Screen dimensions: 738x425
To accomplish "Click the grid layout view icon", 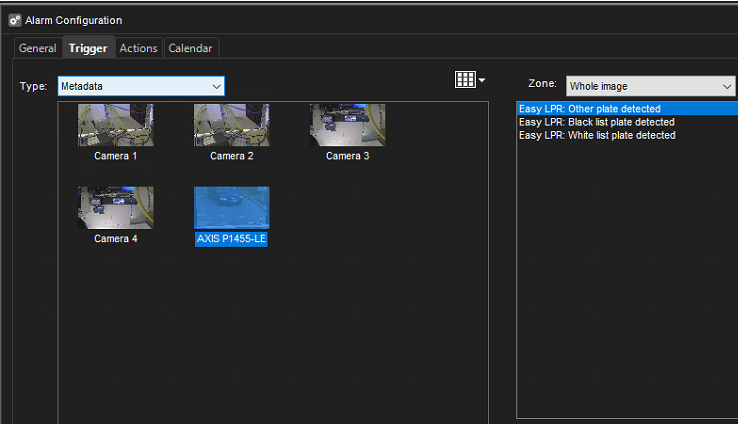I will [464, 80].
